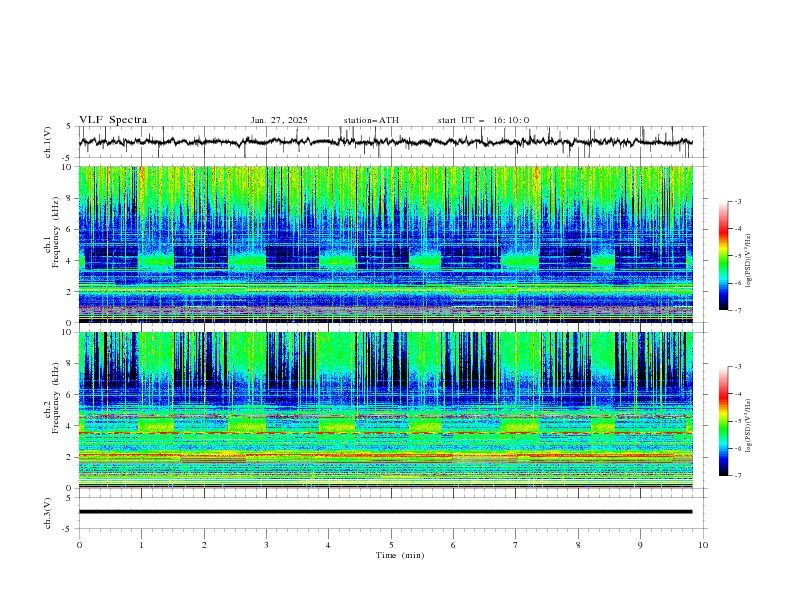Viewport: 792px width, 612px height.
Task: Click the "ch.1(V)" axis label
Action: 48,142
